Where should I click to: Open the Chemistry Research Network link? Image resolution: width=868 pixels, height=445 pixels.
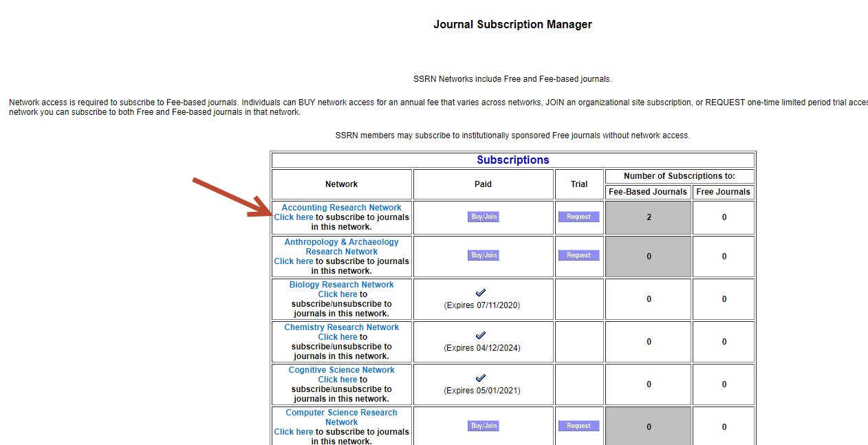341,327
